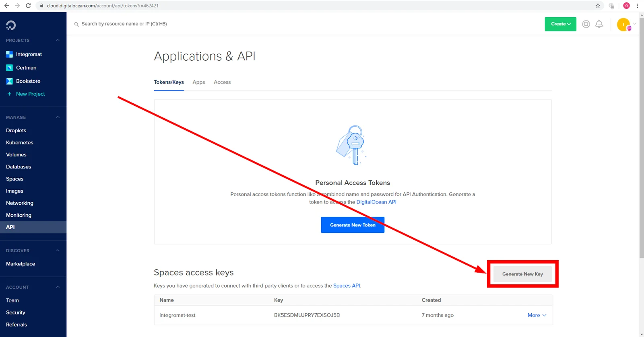Viewport: 644px width, 337px height.
Task: Open the Certman project icon
Action: coord(9,68)
